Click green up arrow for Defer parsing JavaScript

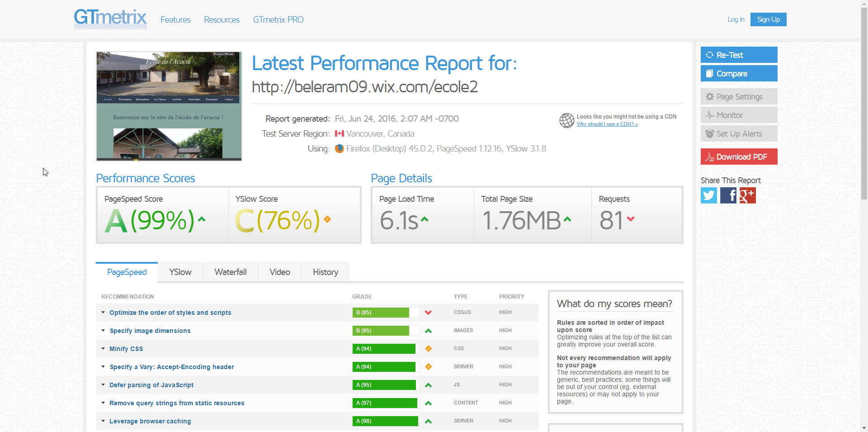point(429,385)
